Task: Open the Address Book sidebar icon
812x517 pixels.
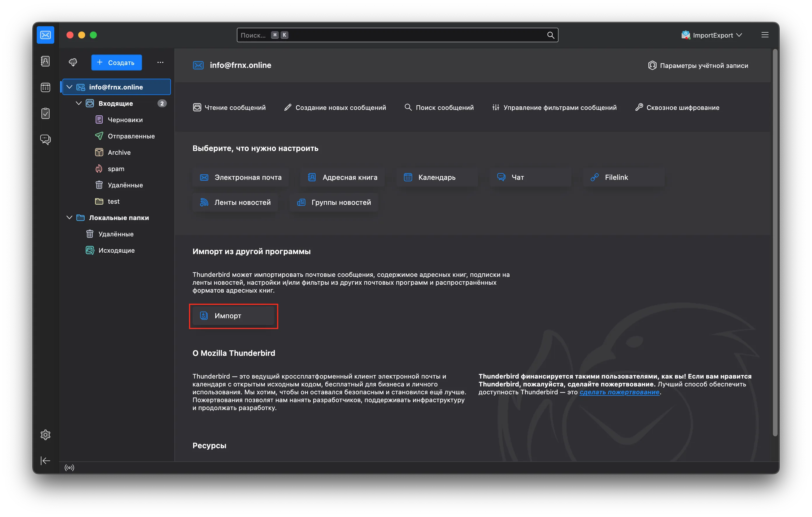Action: (x=45, y=61)
